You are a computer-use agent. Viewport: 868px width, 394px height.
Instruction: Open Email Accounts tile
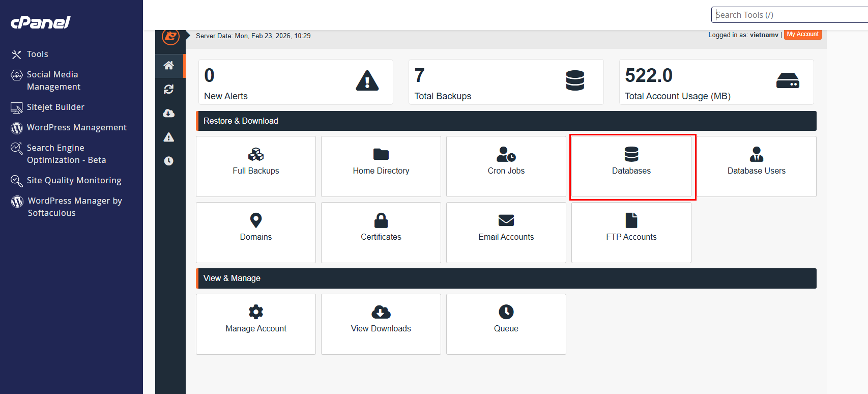pos(506,233)
